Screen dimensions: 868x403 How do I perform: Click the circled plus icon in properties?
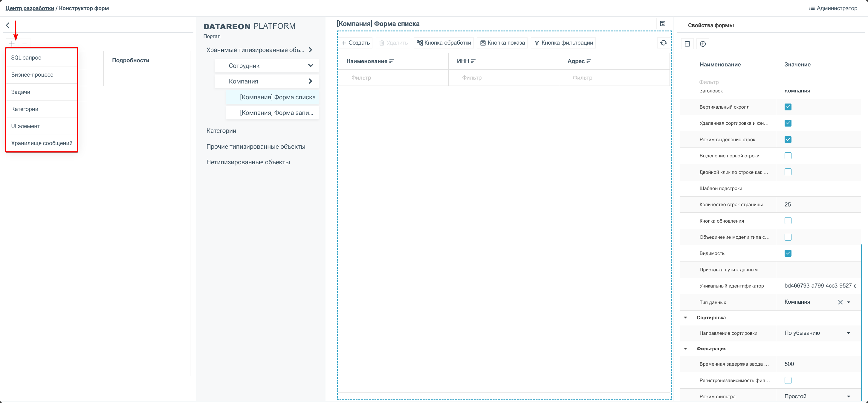[702, 44]
